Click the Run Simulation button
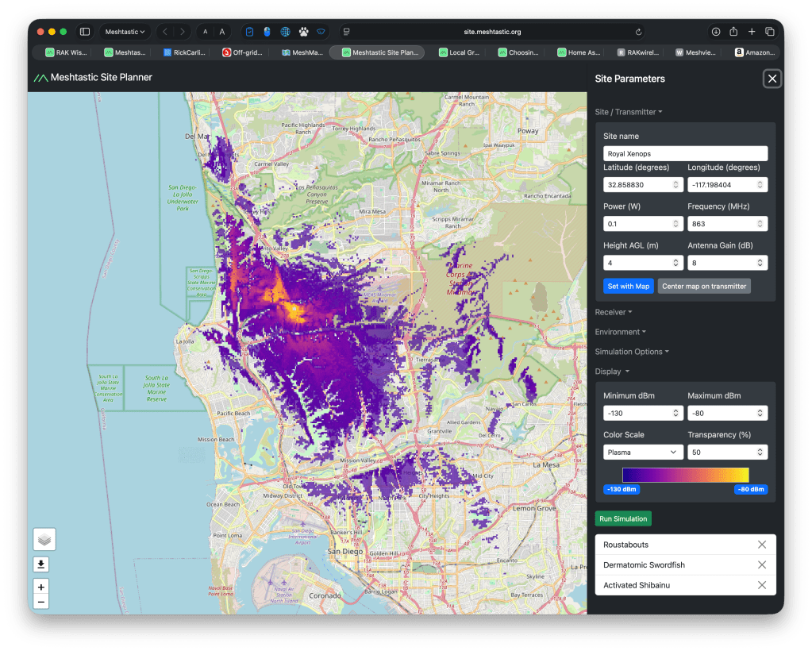The width and height of the screenshot is (812, 651). click(623, 518)
